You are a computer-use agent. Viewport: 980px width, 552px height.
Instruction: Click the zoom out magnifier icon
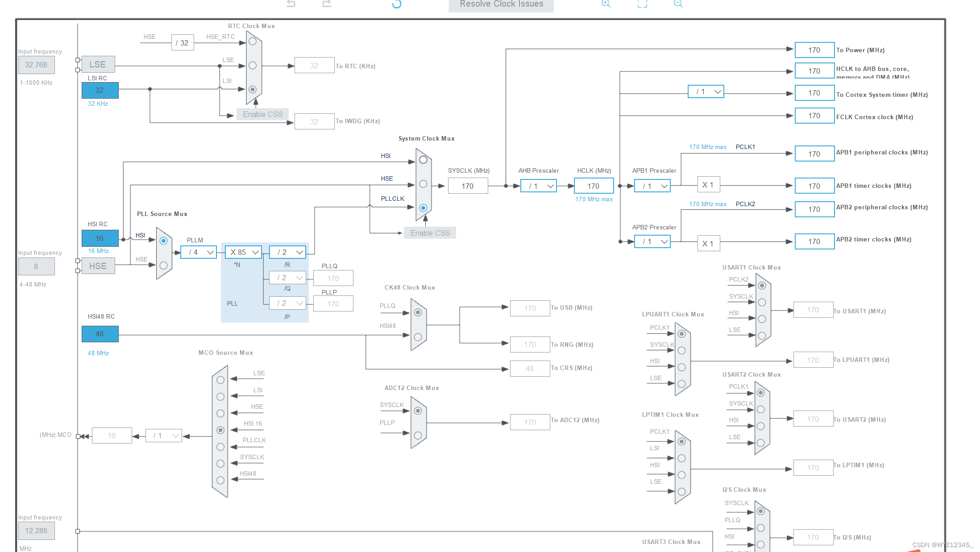pyautogui.click(x=678, y=4)
